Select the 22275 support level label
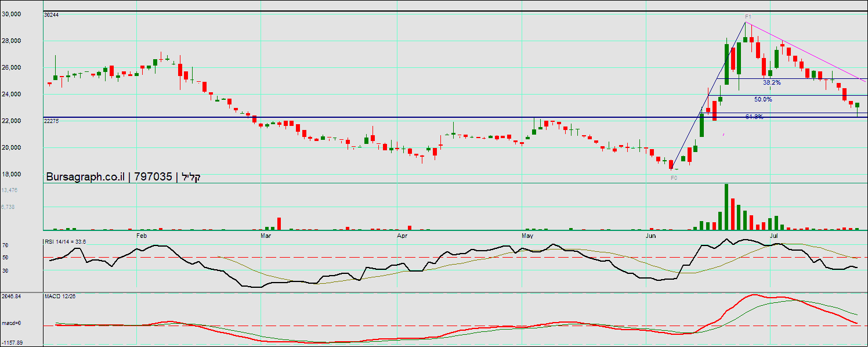 pos(51,121)
